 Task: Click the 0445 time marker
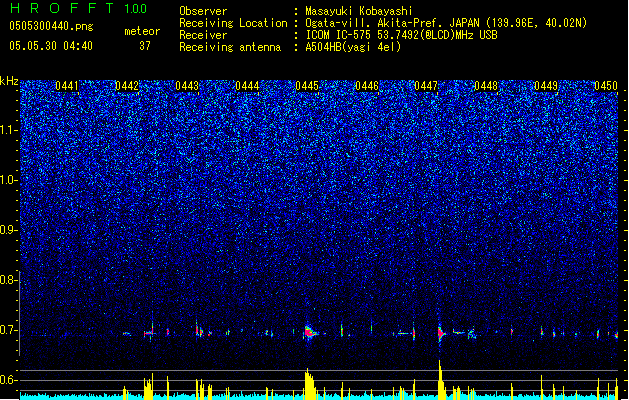[x=307, y=86]
